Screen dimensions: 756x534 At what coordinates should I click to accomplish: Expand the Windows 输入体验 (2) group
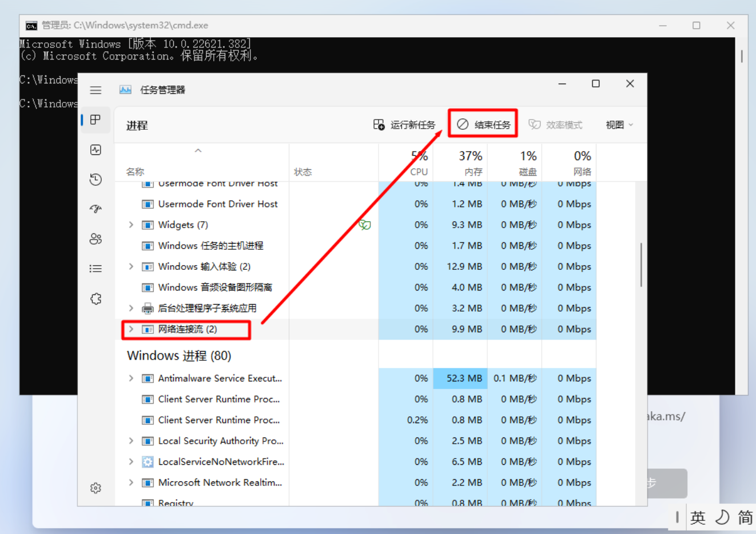click(x=131, y=266)
